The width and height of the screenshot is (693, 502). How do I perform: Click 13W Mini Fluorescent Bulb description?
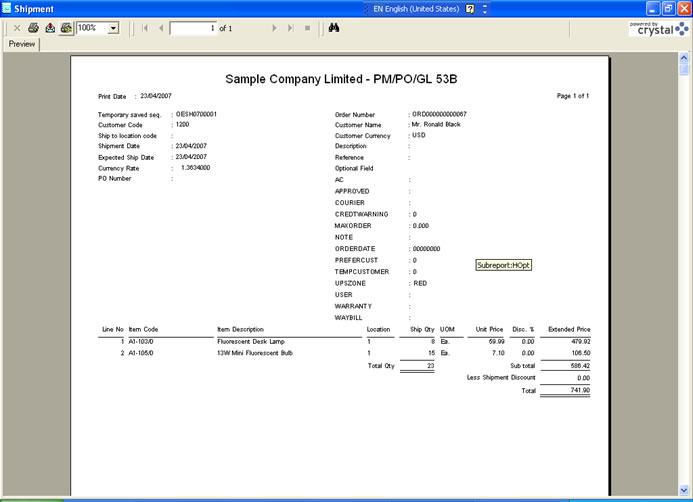pyautogui.click(x=255, y=353)
